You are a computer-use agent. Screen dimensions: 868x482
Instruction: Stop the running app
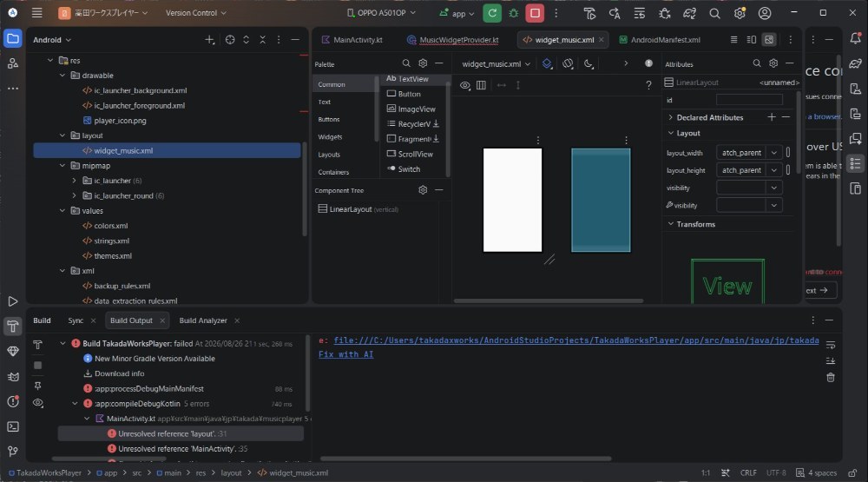coord(535,13)
